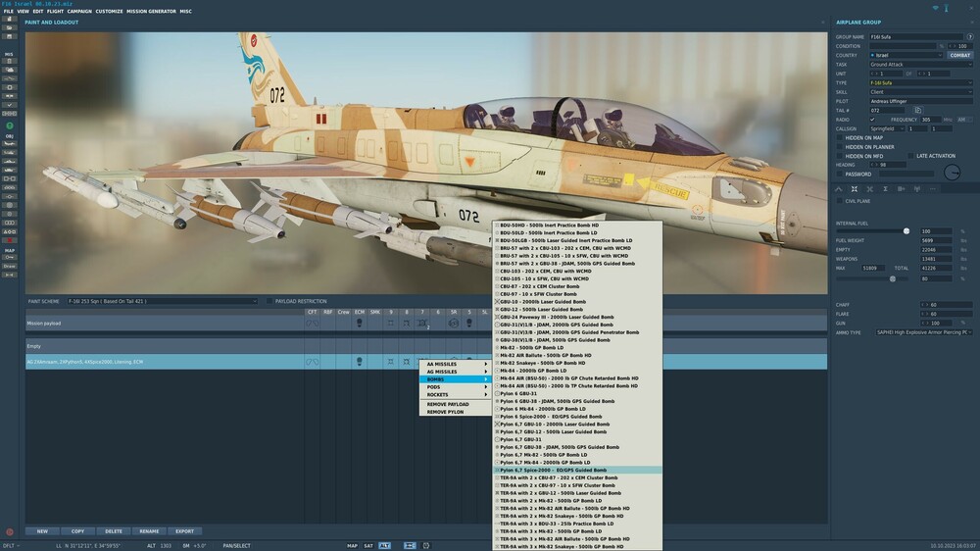
Task: Enable Hidden on Planner checkbox
Action: click(x=840, y=147)
